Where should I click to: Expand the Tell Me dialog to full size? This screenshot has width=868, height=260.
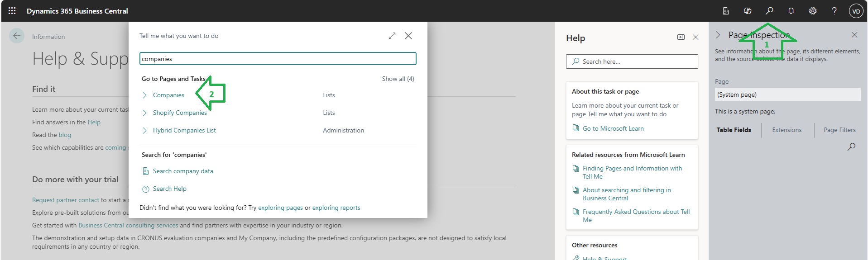tap(392, 36)
